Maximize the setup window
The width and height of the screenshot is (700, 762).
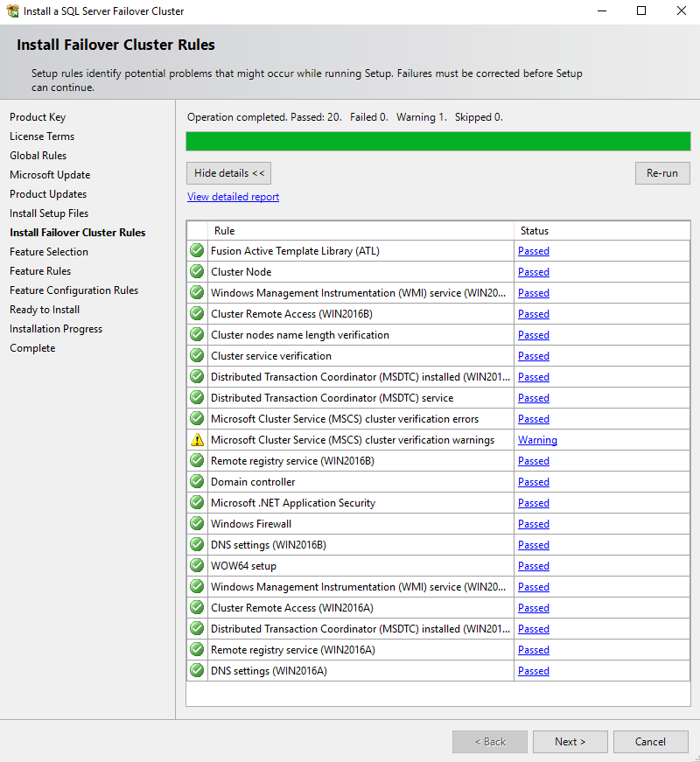(x=641, y=10)
